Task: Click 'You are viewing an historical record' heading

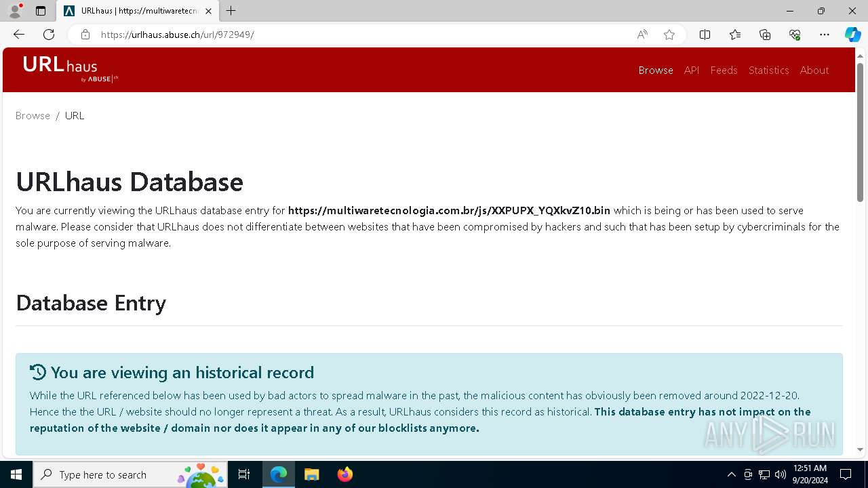Action: tap(182, 372)
